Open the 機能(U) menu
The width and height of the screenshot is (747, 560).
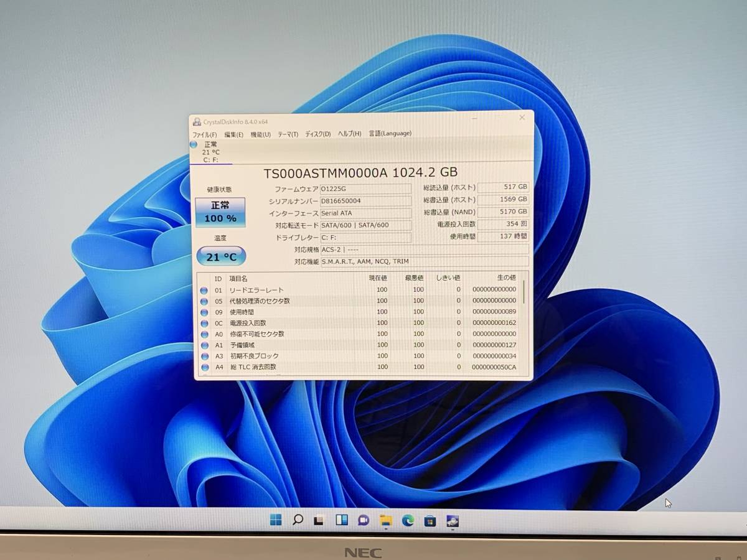(261, 134)
